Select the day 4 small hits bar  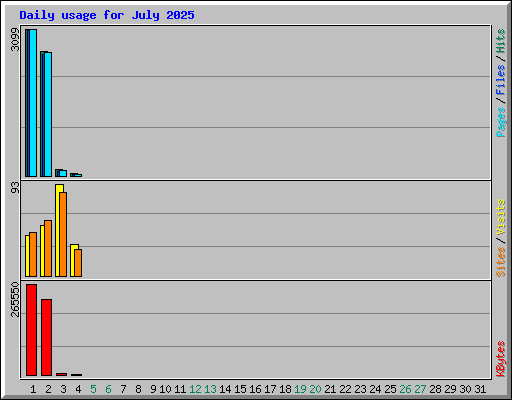[72, 175]
